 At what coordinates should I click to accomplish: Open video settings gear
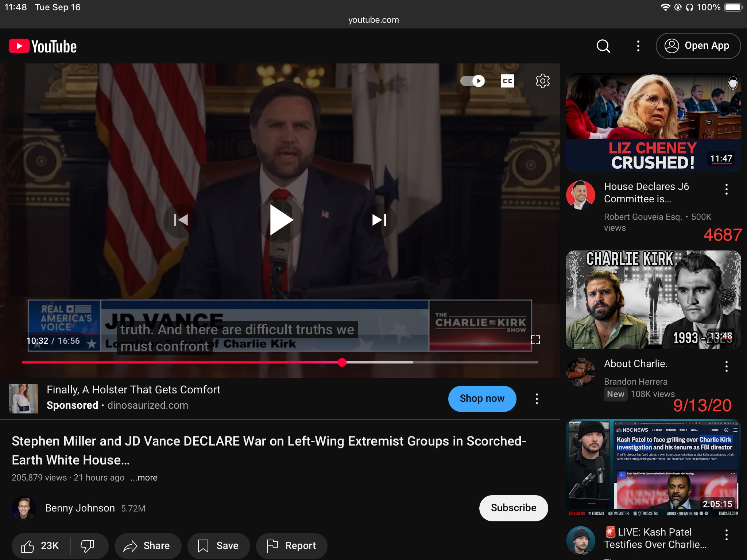click(x=542, y=81)
